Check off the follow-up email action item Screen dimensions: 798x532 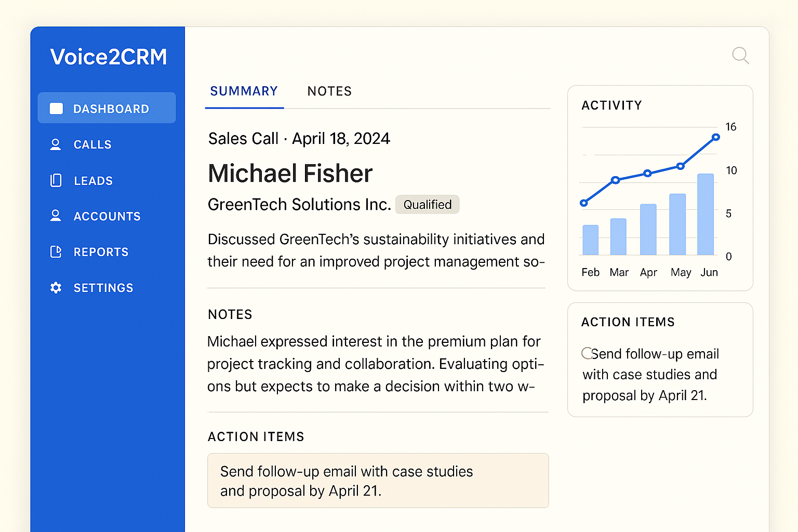[587, 354]
